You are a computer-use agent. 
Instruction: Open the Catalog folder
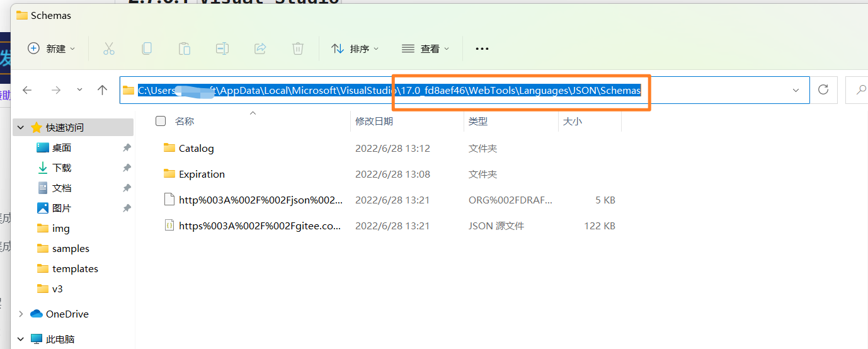pos(196,149)
